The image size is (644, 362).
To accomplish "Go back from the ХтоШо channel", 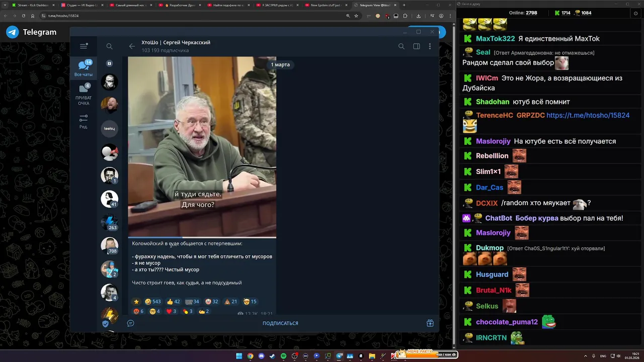I will click(132, 46).
